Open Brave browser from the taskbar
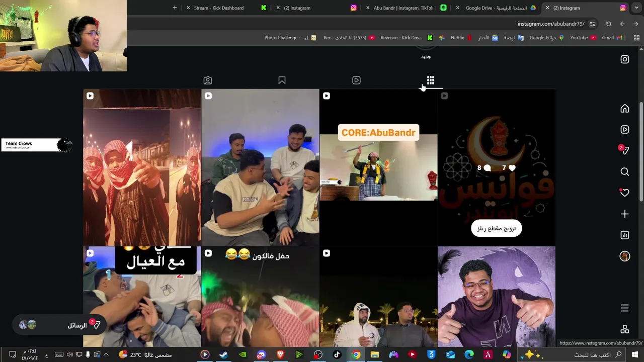This screenshot has height=362, width=644. tap(280, 354)
